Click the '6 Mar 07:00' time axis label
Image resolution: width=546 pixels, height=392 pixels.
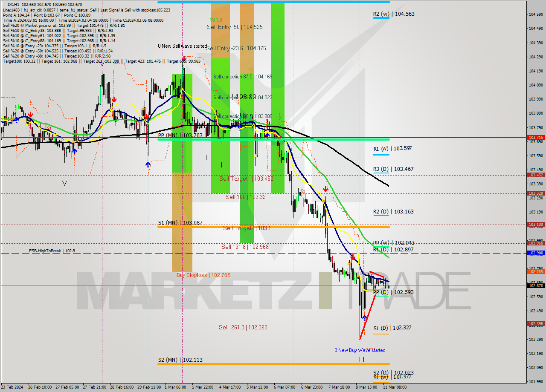pos(284,387)
